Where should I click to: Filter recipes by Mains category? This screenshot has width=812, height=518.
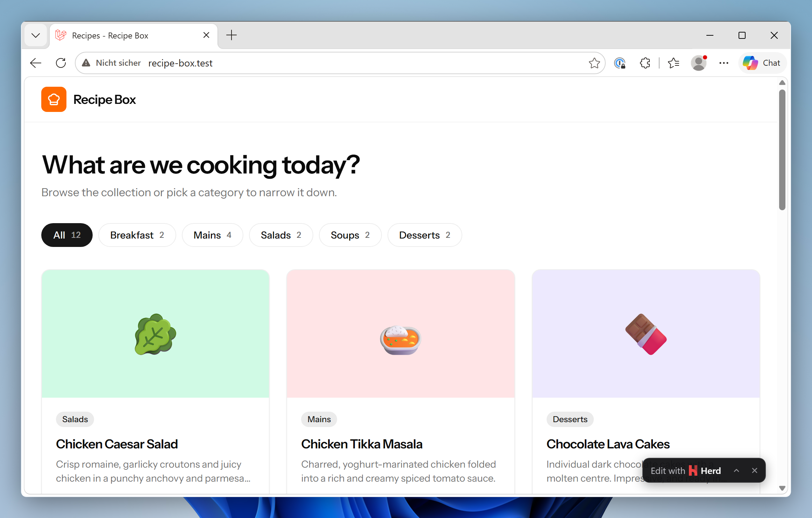[x=212, y=235]
